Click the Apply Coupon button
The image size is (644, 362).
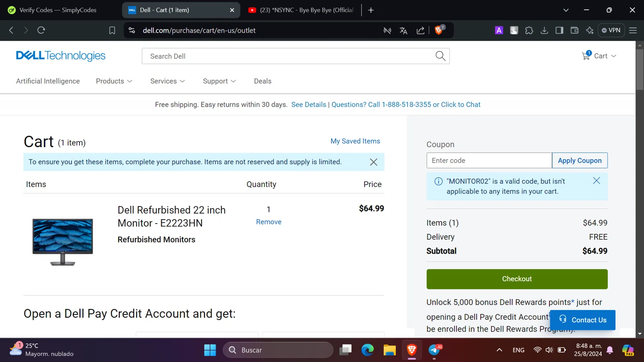point(580,160)
